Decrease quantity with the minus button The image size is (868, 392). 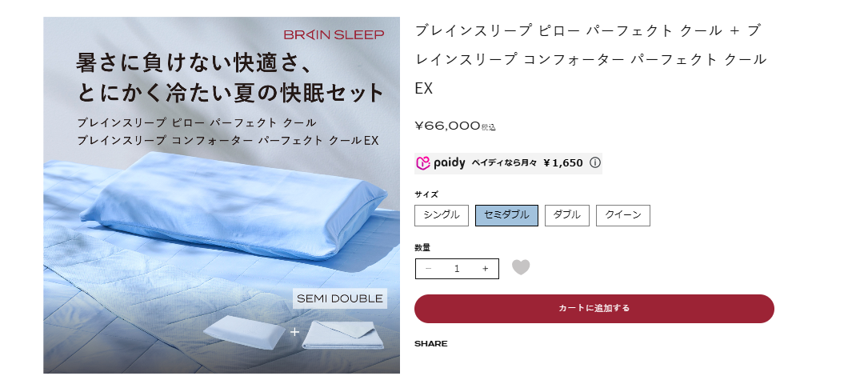click(428, 269)
